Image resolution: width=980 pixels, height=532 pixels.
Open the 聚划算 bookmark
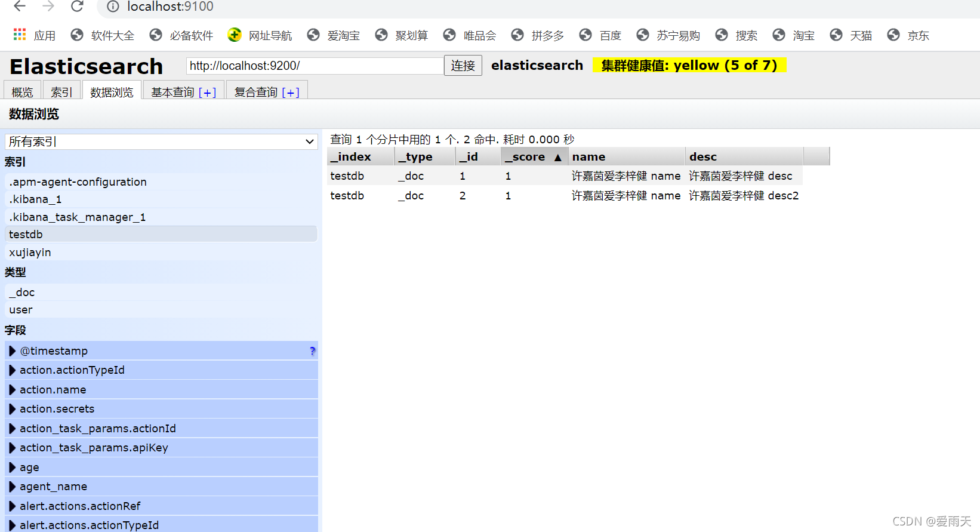click(402, 35)
